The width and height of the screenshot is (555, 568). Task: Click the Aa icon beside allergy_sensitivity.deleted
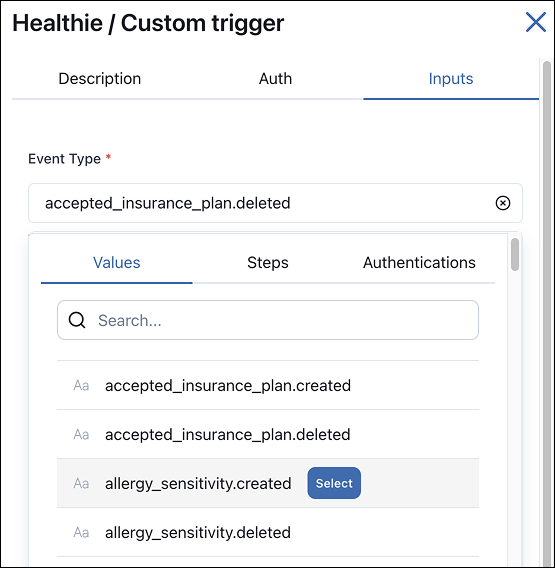pos(81,532)
